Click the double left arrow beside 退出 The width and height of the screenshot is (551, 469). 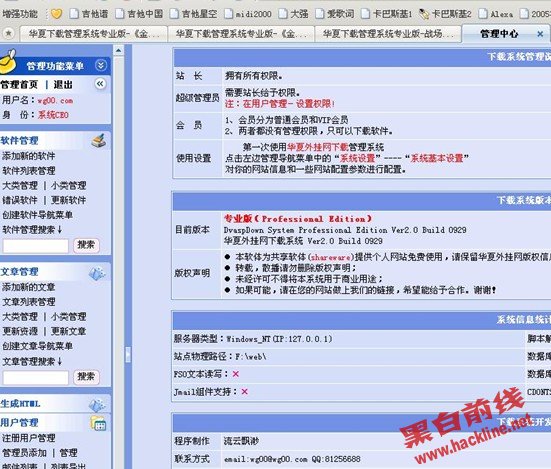(100, 84)
